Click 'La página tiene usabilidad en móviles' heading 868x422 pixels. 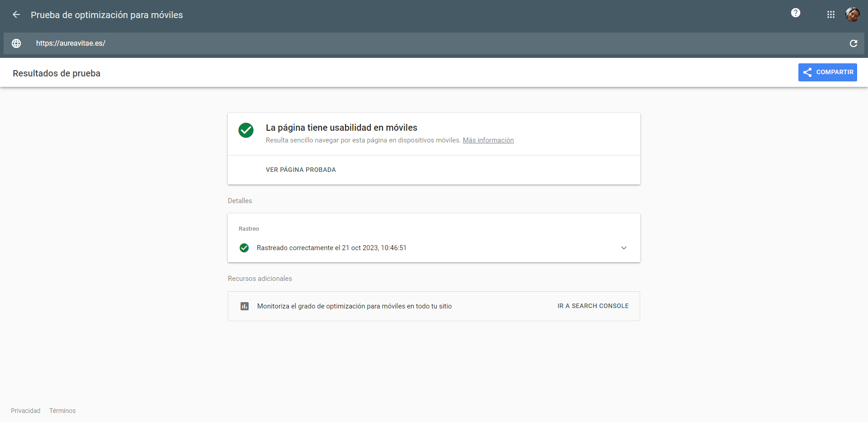coord(341,128)
